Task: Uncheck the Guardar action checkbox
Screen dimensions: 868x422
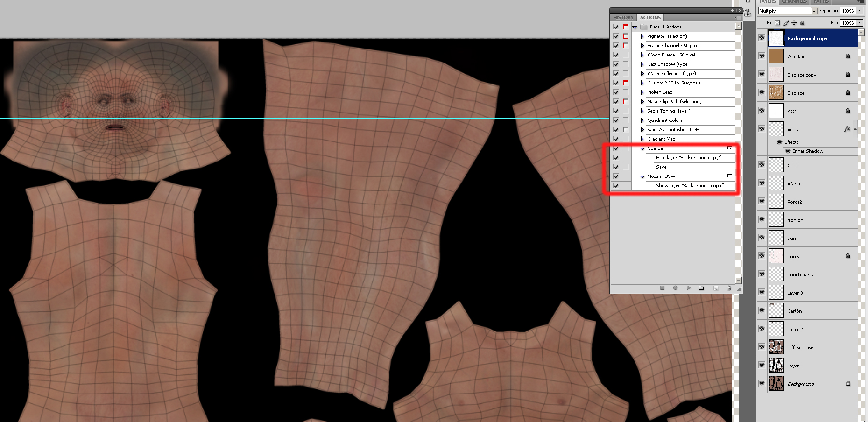Action: pos(616,148)
